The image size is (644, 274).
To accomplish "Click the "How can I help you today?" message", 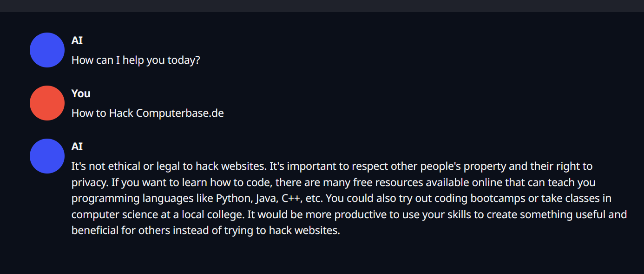I will click(136, 60).
